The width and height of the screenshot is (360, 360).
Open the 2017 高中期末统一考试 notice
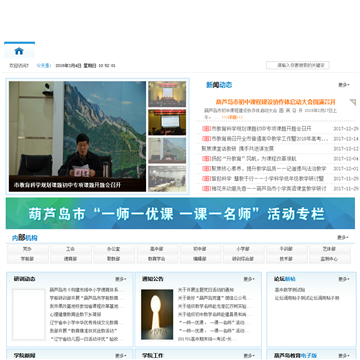coord(208,339)
